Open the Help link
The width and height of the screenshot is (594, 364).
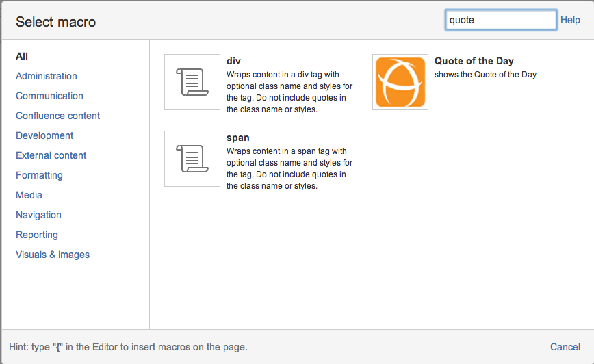pos(570,20)
